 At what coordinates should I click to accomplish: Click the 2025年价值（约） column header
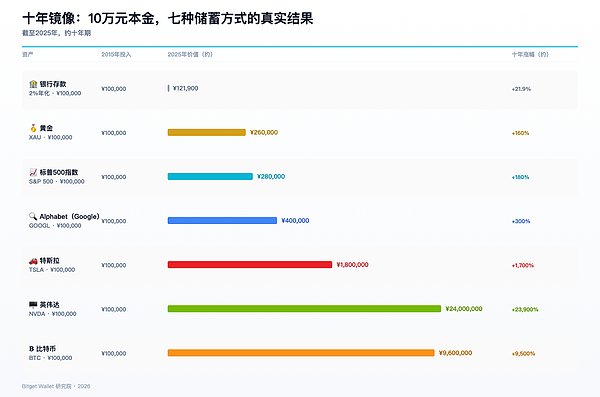click(x=190, y=54)
